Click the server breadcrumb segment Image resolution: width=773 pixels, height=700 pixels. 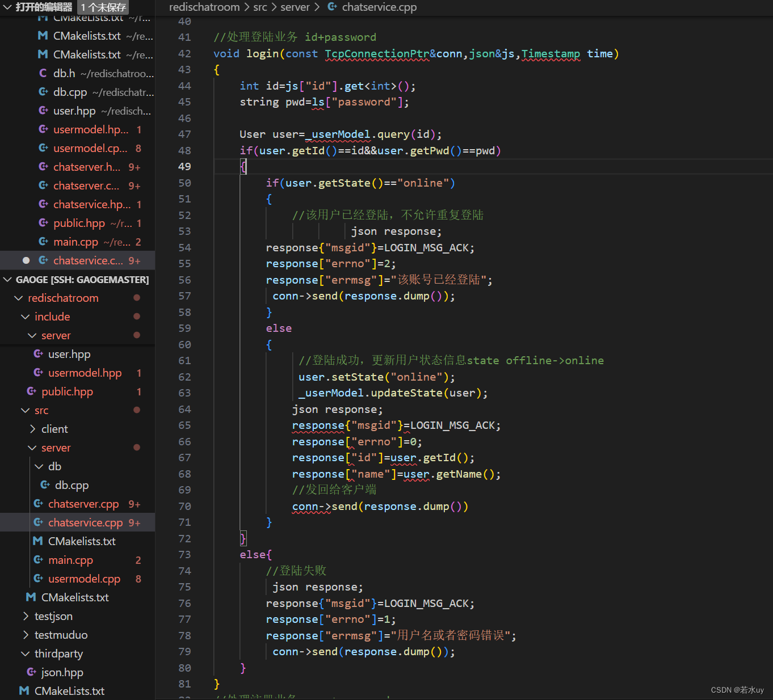click(x=295, y=7)
